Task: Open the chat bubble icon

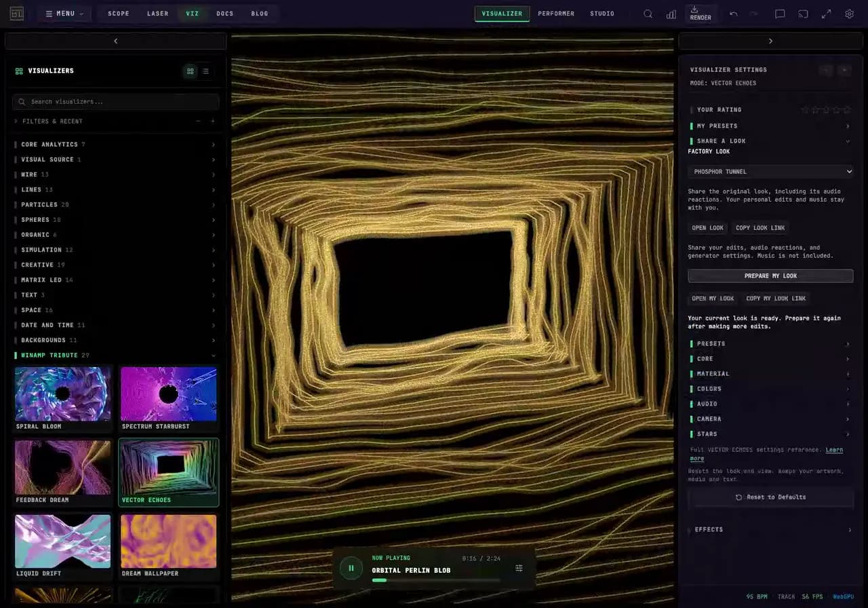Action: click(780, 14)
